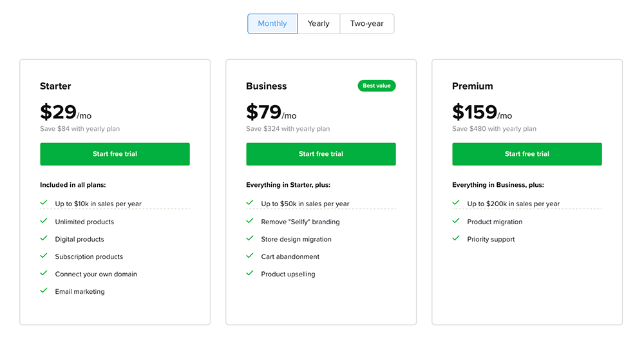Click the Best value badge
The width and height of the screenshot is (644, 337).
tap(377, 86)
